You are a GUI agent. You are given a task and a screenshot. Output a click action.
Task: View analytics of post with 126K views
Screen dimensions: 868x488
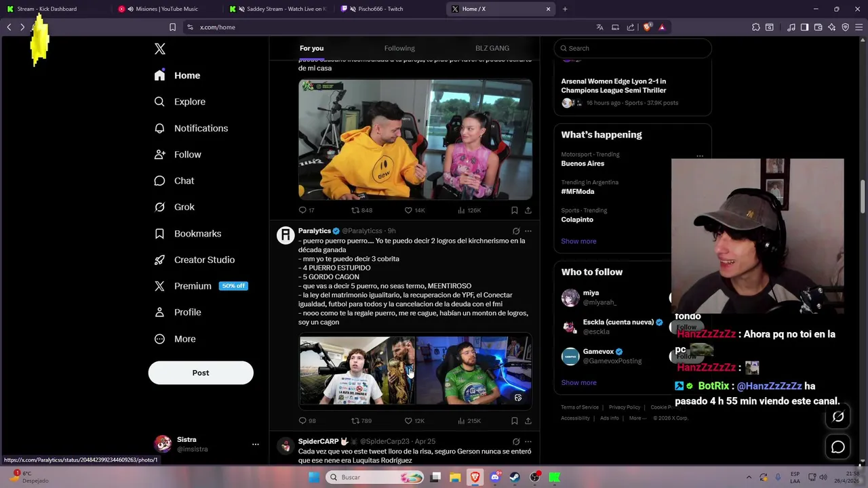[x=469, y=210]
